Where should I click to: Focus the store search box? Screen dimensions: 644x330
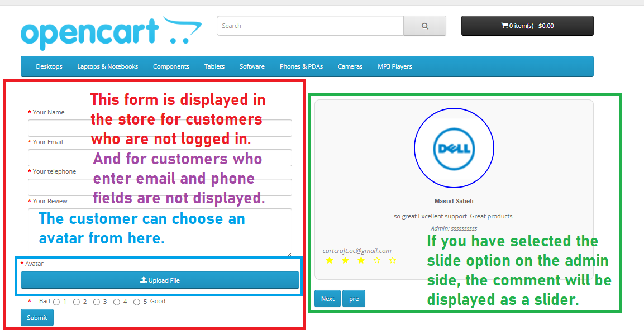coord(310,26)
